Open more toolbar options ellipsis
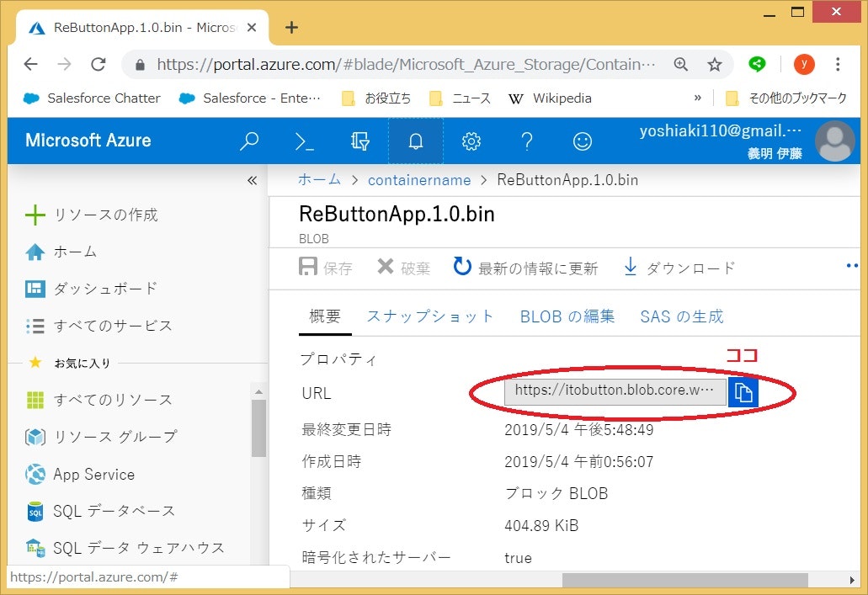The height and width of the screenshot is (595, 868). click(851, 266)
